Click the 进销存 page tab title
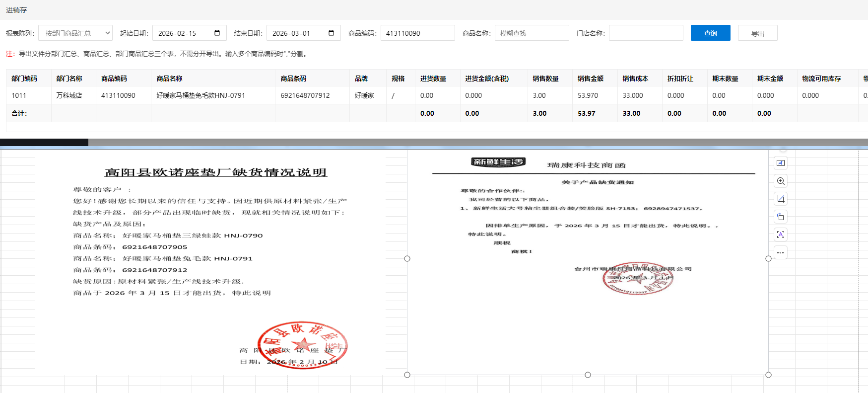The height and width of the screenshot is (393, 868). point(16,10)
